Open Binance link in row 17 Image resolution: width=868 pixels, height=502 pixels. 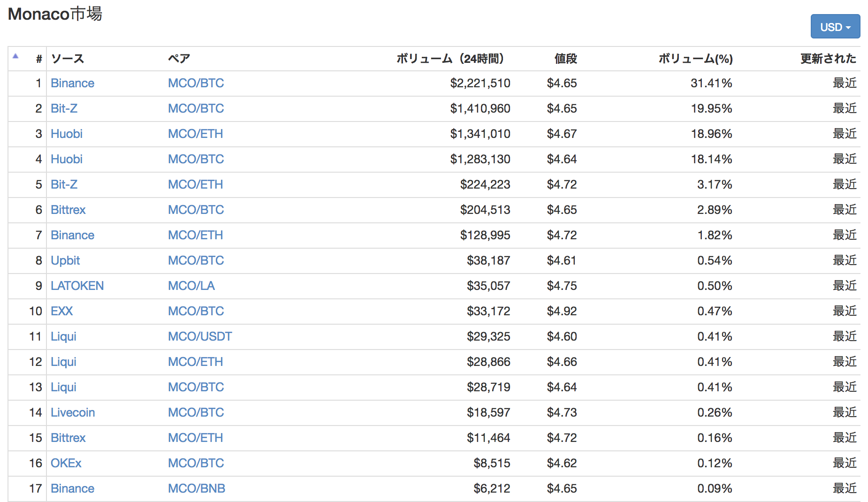coord(72,488)
